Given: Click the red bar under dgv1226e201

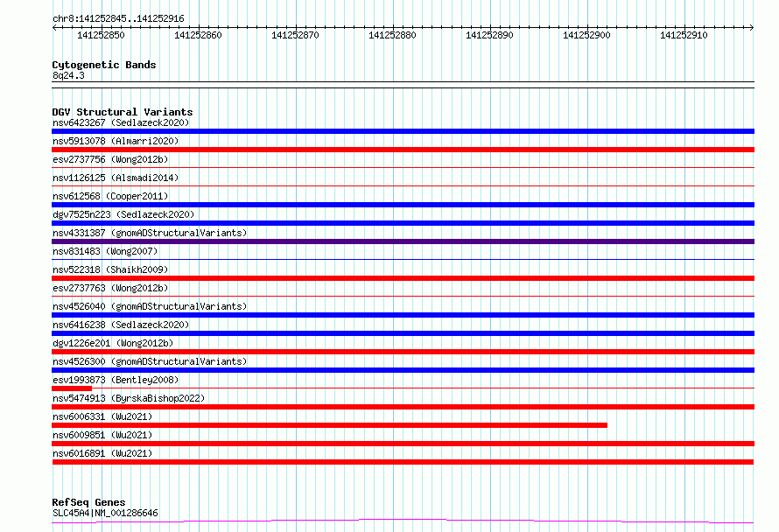Looking at the screenshot, I should [403, 352].
